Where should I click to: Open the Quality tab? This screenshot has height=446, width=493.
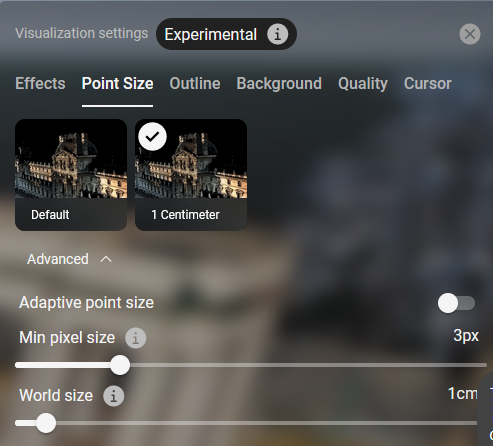[x=363, y=83]
